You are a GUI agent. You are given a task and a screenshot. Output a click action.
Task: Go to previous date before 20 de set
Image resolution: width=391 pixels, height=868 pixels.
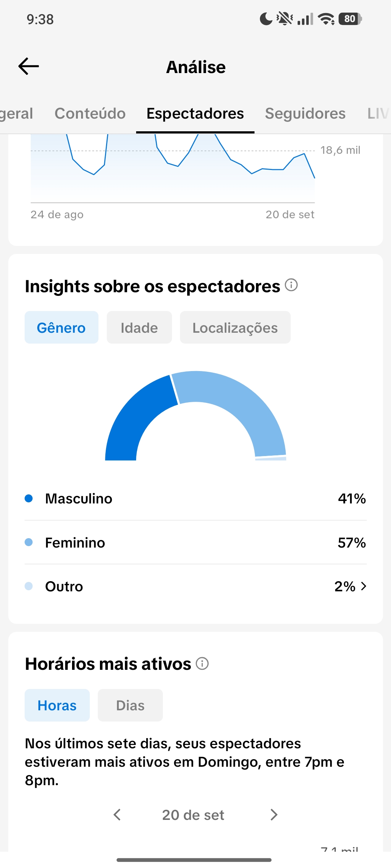(x=117, y=815)
